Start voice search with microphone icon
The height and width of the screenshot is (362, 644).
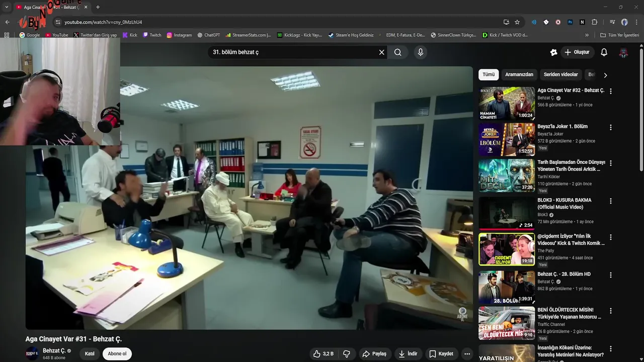[x=421, y=52]
